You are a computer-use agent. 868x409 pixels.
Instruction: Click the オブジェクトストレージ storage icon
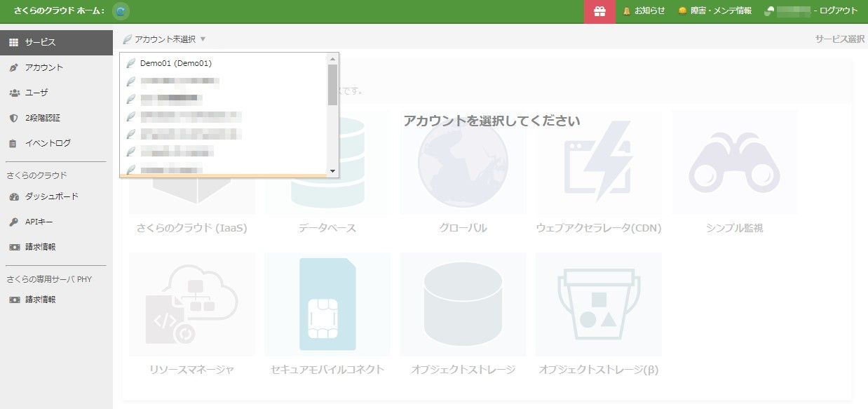click(463, 303)
